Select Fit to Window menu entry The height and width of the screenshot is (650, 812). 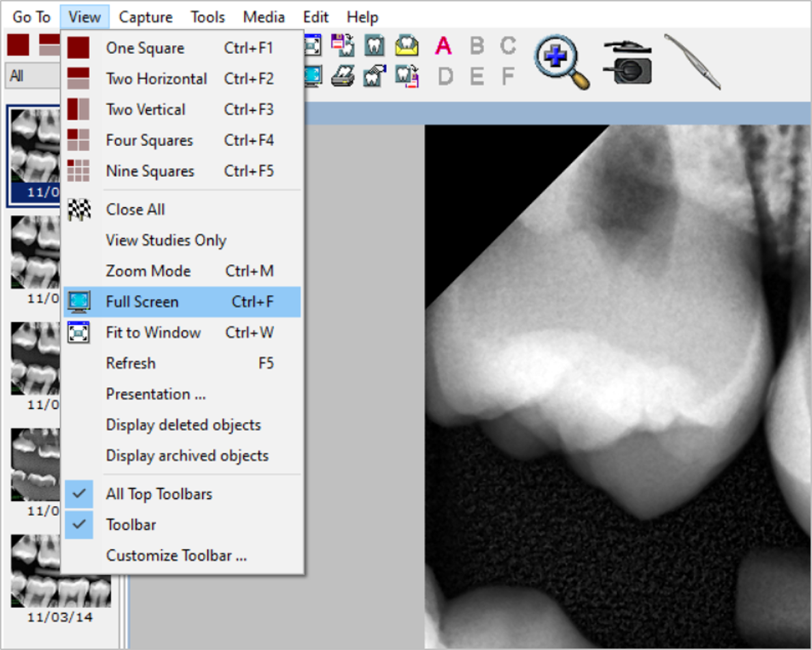point(182,333)
